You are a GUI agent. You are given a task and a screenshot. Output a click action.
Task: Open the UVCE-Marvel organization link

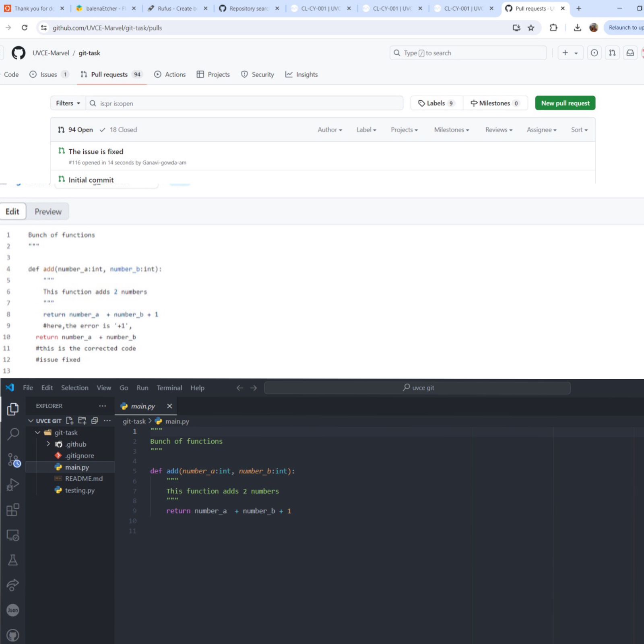point(51,53)
